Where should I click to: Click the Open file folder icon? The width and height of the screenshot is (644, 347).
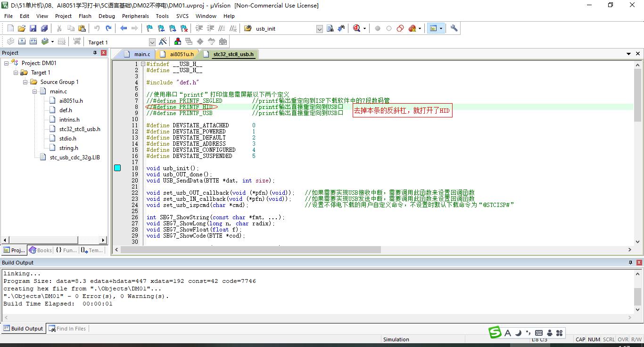(22, 28)
